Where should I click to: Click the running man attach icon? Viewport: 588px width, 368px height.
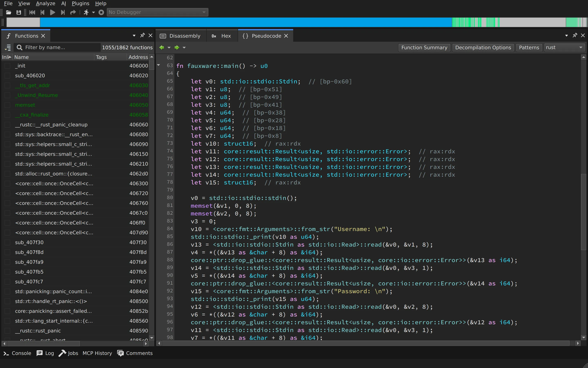pyautogui.click(x=86, y=12)
